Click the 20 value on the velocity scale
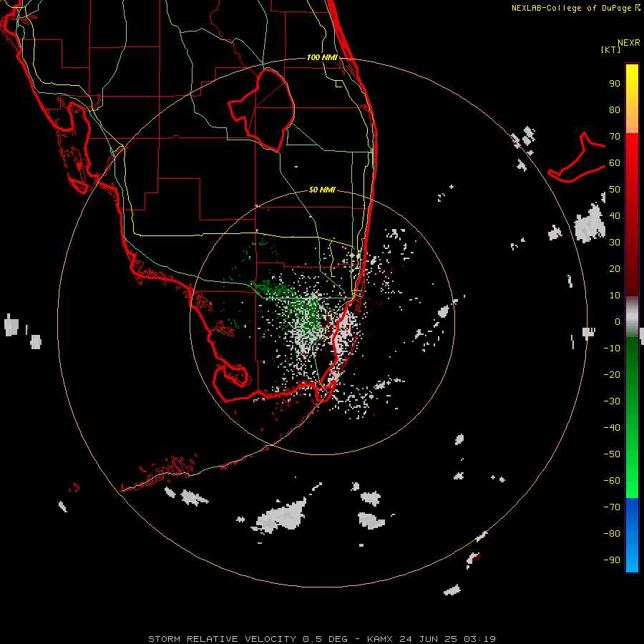The height and width of the screenshot is (644, 644). coord(615,269)
